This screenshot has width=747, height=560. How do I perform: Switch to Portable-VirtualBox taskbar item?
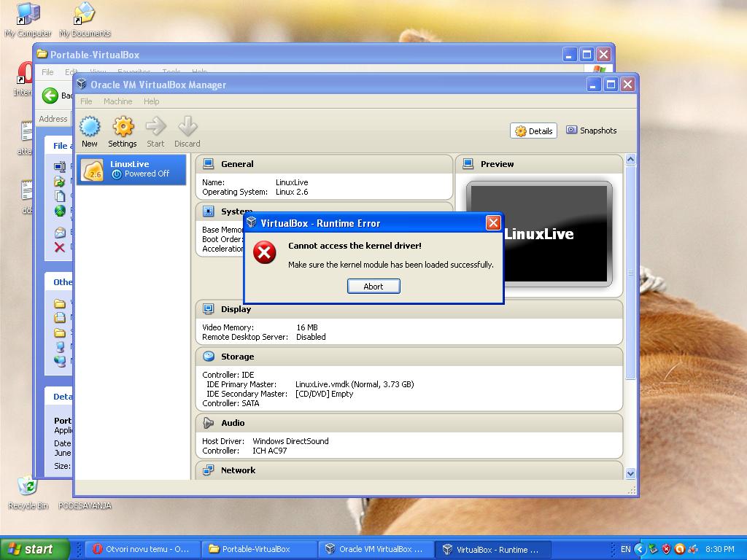click(x=256, y=549)
